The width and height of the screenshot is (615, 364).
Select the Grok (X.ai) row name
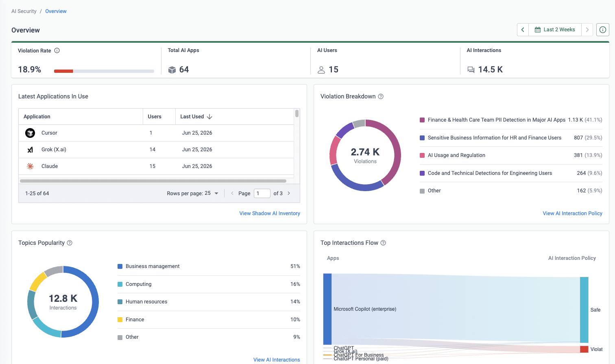click(x=54, y=150)
